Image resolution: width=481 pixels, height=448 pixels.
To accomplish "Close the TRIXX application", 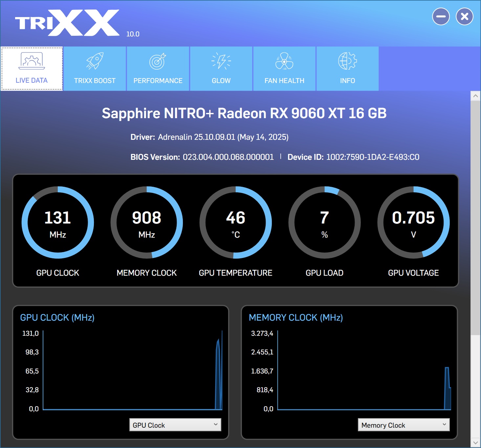I will [x=464, y=16].
